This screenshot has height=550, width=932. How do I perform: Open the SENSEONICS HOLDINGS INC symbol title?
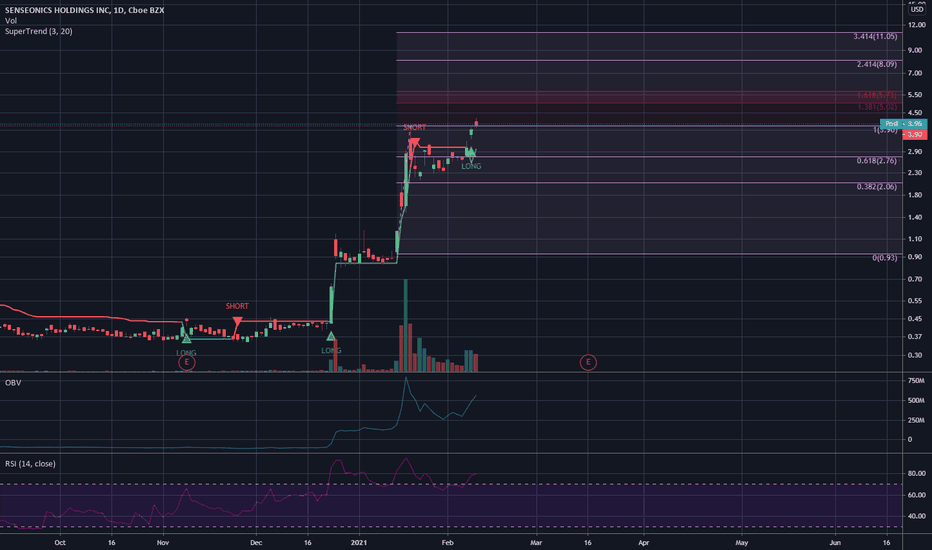(x=84, y=10)
